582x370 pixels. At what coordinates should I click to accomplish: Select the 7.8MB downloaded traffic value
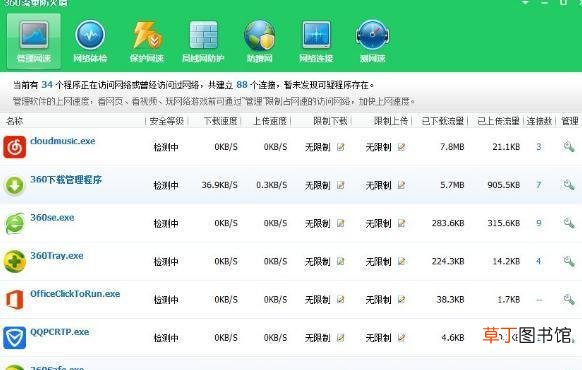[452, 147]
